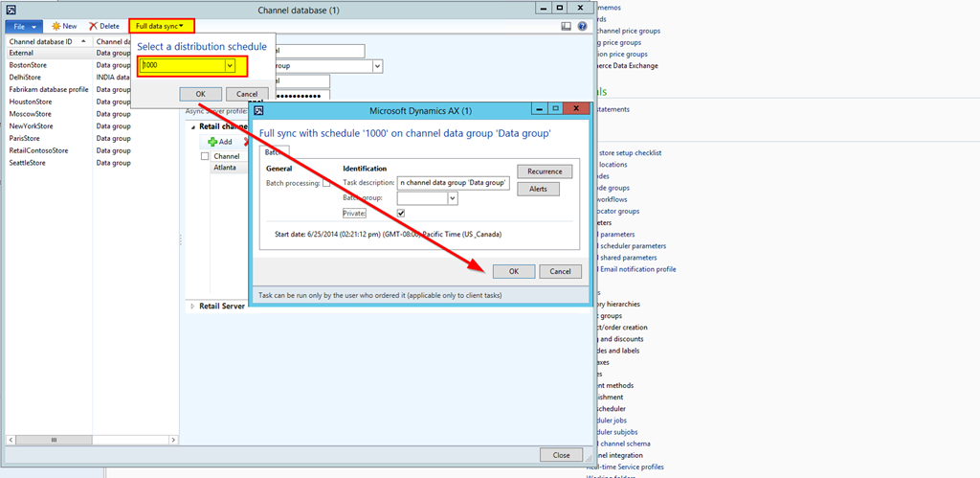
Task: Click the view layout icon beside help
Action: (x=567, y=26)
